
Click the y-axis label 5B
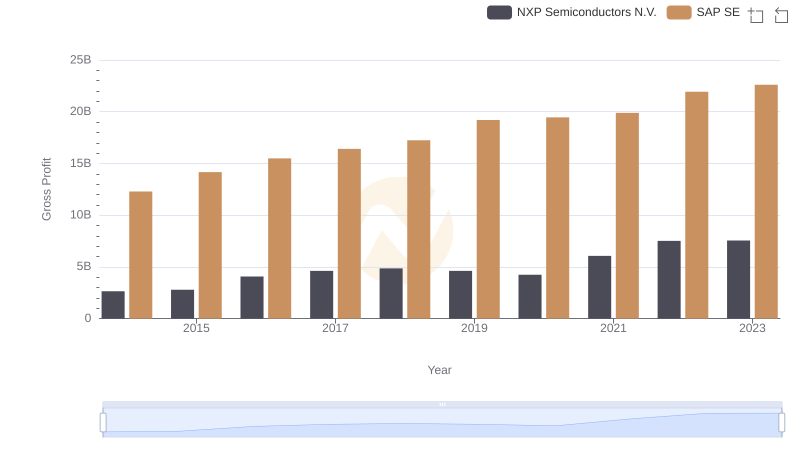coord(84,267)
